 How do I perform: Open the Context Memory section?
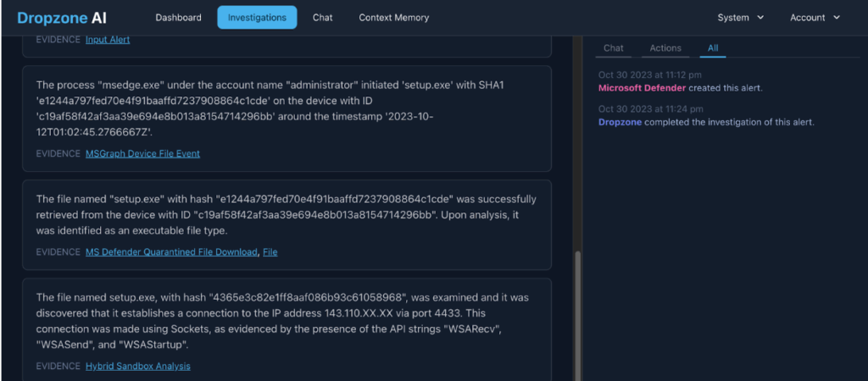[x=393, y=17]
